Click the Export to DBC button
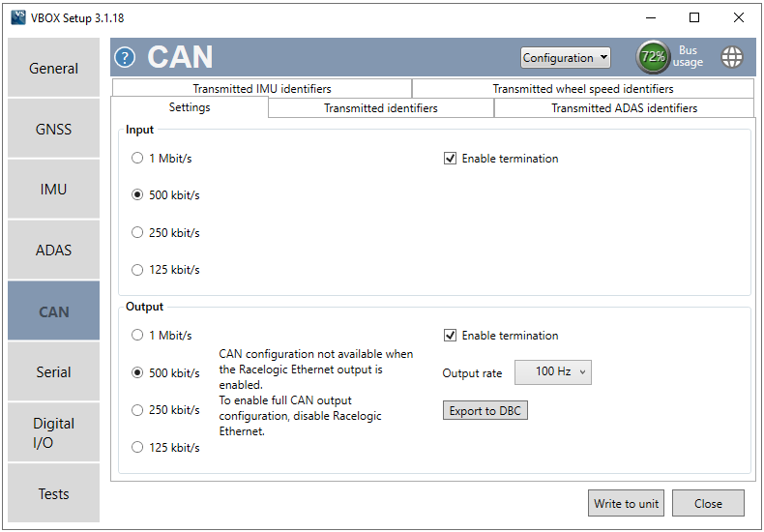Image resolution: width=764 pixels, height=532 pixels. pyautogui.click(x=485, y=410)
